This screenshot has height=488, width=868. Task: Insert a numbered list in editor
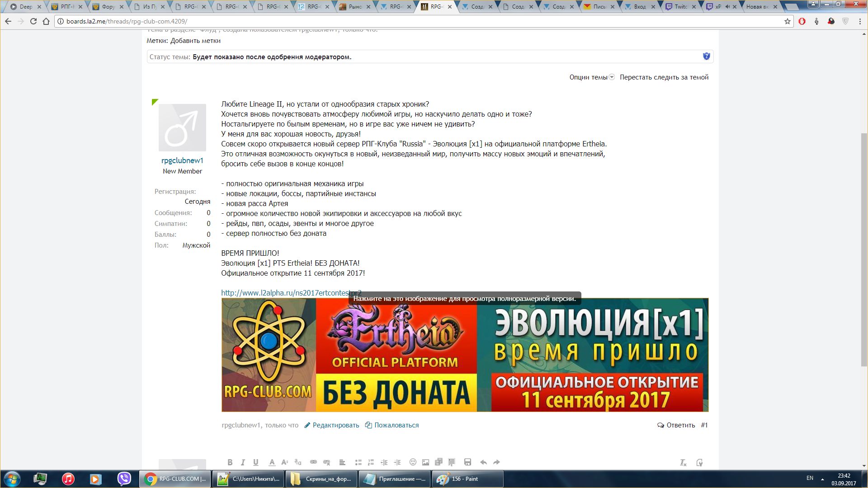pyautogui.click(x=371, y=462)
